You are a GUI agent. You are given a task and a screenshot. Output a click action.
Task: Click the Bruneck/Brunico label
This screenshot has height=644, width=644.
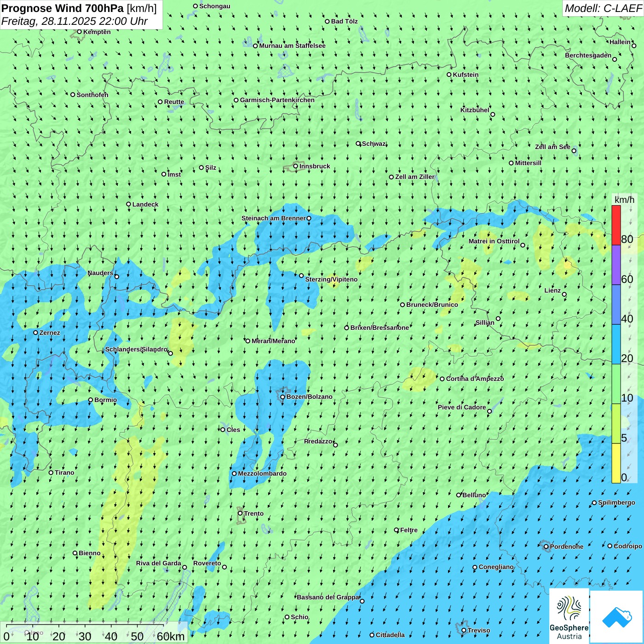click(x=432, y=305)
